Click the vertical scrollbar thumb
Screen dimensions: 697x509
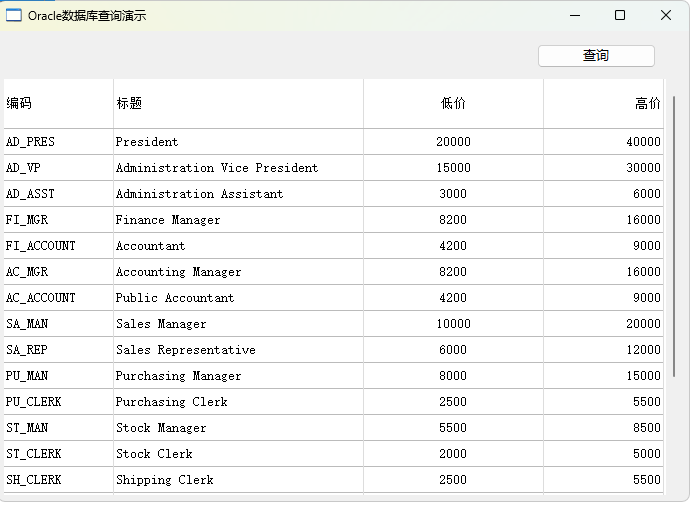click(674, 236)
